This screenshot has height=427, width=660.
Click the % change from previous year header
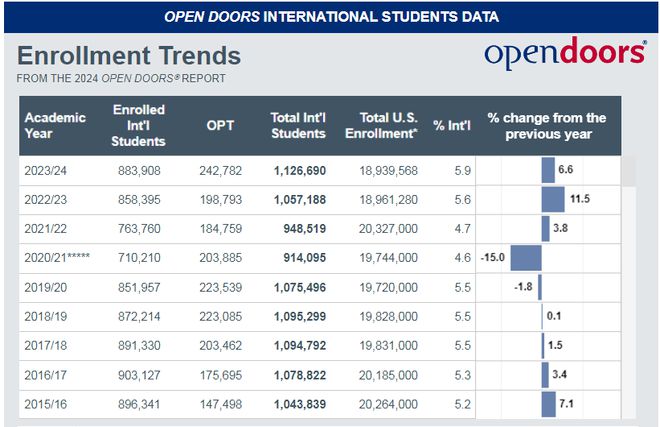[547, 126]
